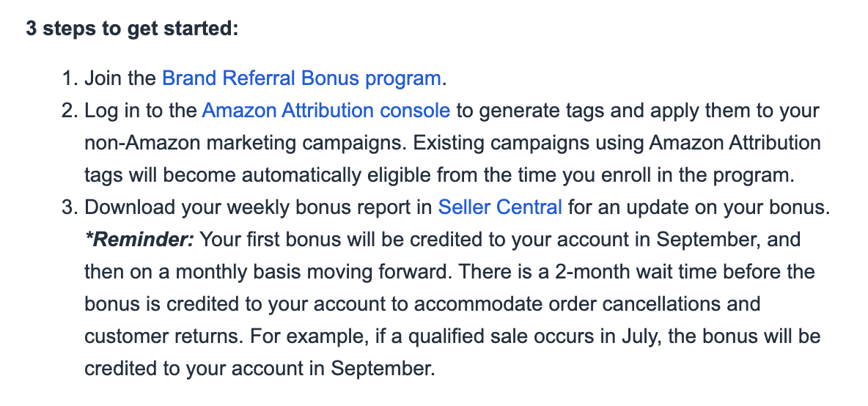Screen dimensions: 868x406
Task: Click 'Existing campaigns using Amazon Attribution' sentence
Action: click(617, 143)
